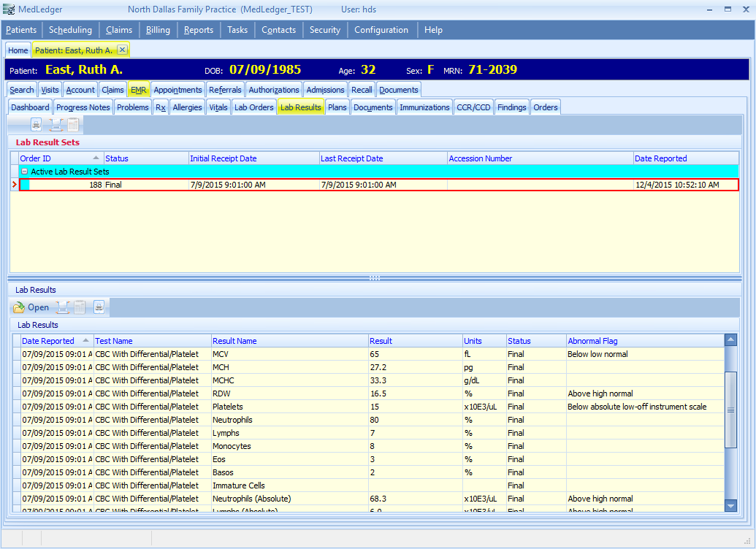
Task: Click the MCV 'Below low normal' flag
Action: click(x=597, y=354)
